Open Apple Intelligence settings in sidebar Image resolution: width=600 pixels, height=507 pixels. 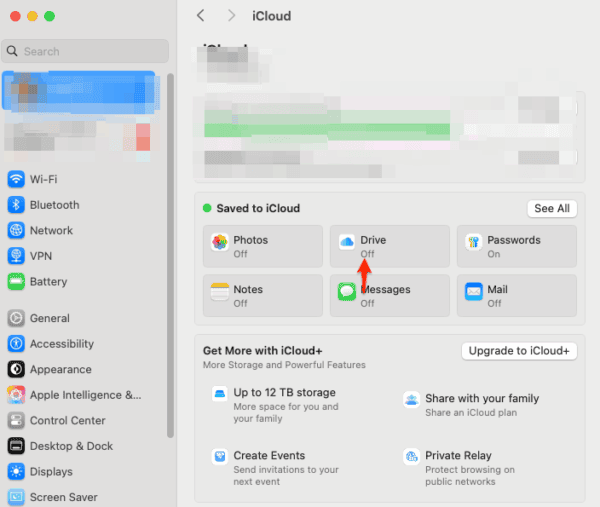(x=85, y=395)
